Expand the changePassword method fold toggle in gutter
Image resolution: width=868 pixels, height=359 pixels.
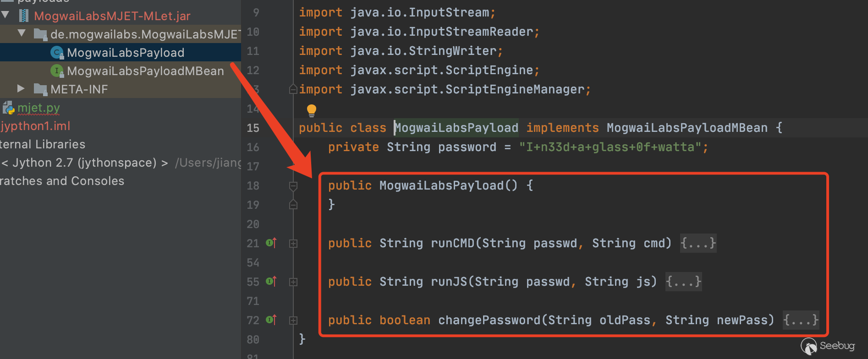293,320
